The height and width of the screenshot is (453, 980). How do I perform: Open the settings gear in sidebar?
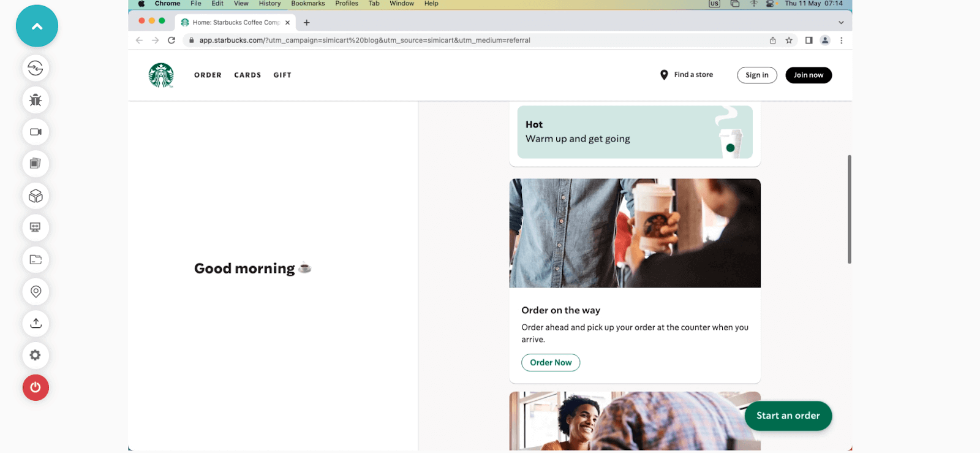tap(36, 355)
